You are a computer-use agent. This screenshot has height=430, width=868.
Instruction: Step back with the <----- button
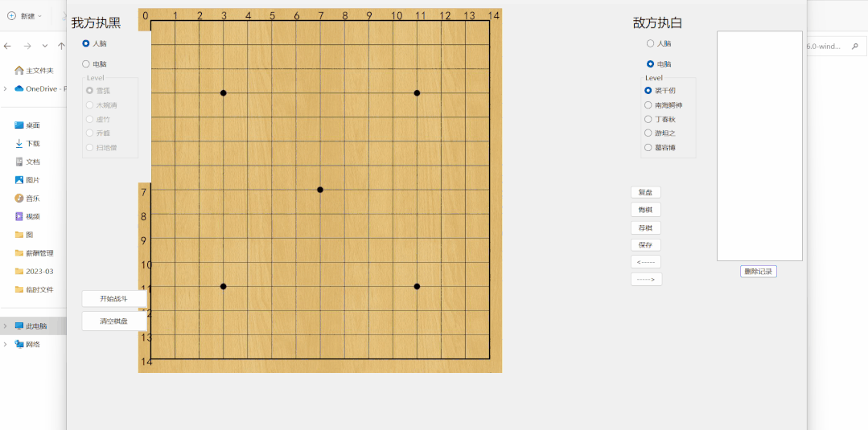coord(645,262)
